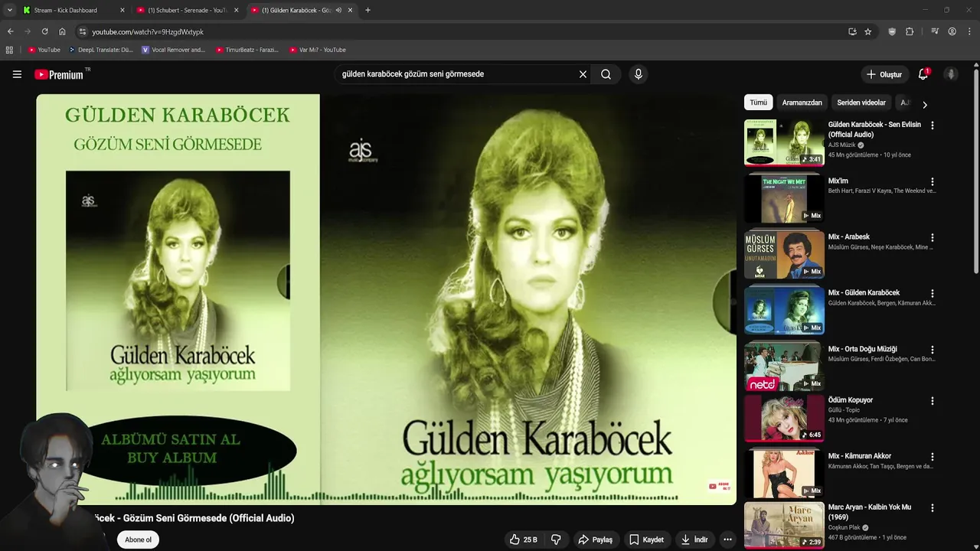Switch to Stream - Kick Dashboard tab

[73, 10]
